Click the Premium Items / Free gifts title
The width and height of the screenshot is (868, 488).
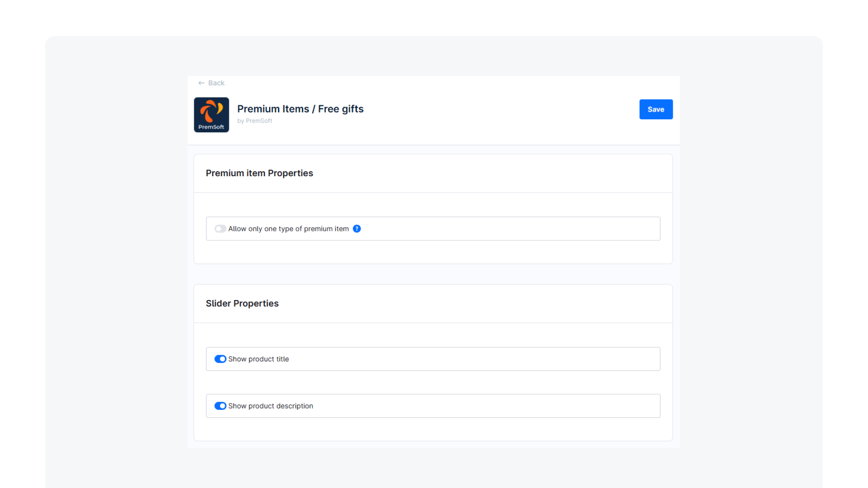tap(300, 109)
